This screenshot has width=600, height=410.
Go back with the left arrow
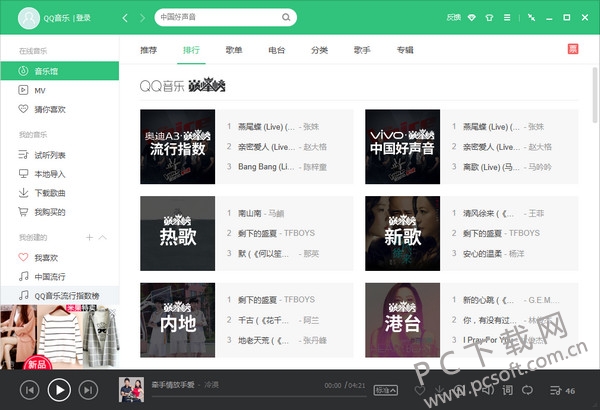point(125,18)
